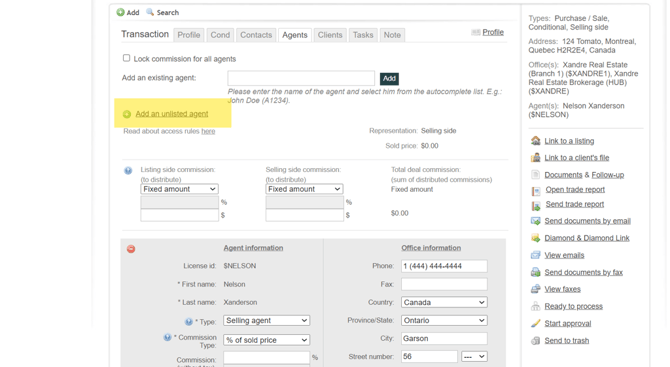Image resolution: width=670 pixels, height=367 pixels.
Task: Remove agent with the red minus icon
Action: point(131,249)
